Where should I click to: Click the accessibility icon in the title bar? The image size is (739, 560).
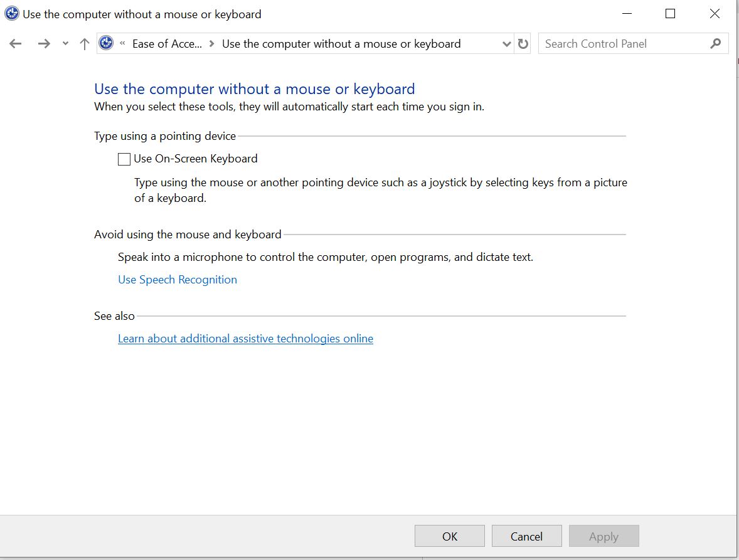[x=11, y=13]
